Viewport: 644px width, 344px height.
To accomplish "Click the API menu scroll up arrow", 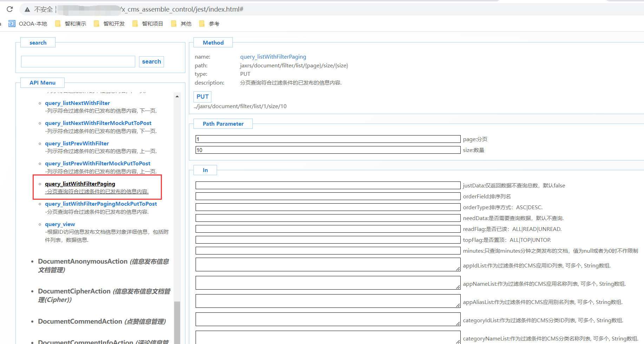I will pos(177,96).
